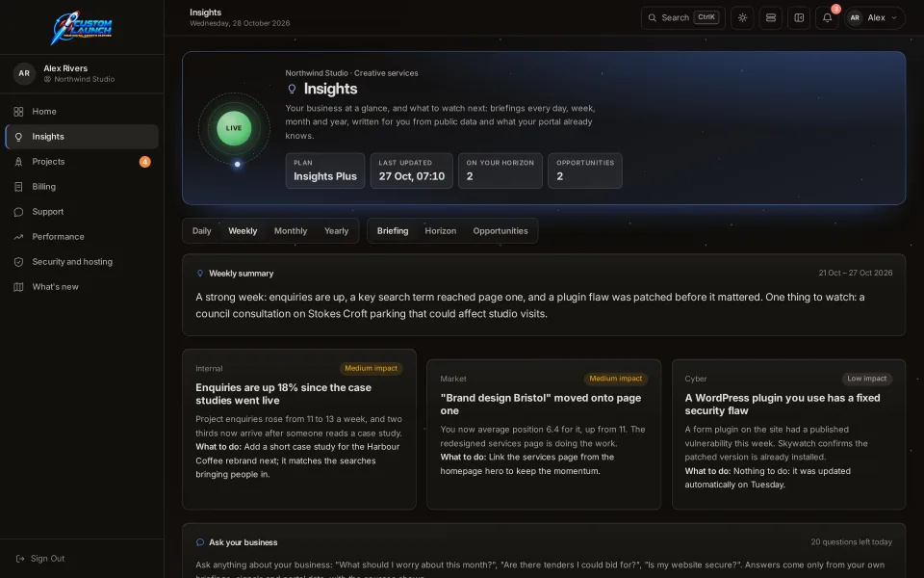Open Security and hosting in sidebar
Screen dimensions: 924x578
point(82,262)
